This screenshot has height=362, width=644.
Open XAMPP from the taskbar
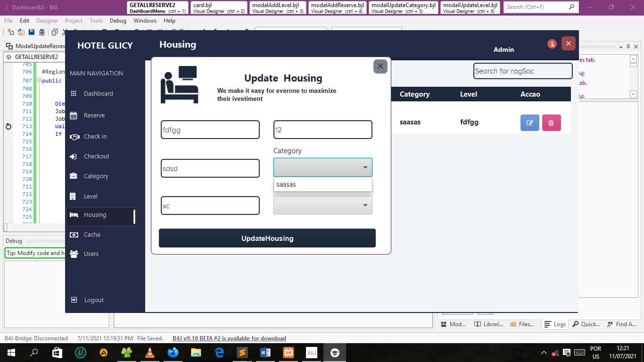[289, 353]
